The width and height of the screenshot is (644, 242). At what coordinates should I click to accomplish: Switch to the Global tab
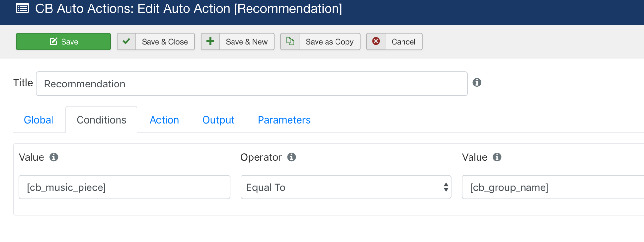pyautogui.click(x=39, y=120)
